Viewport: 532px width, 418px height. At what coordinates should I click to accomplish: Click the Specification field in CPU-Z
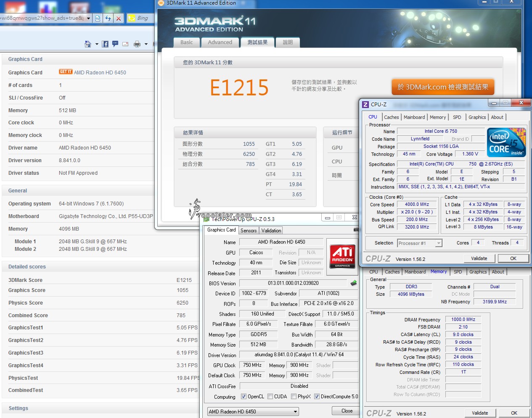tap(461, 164)
